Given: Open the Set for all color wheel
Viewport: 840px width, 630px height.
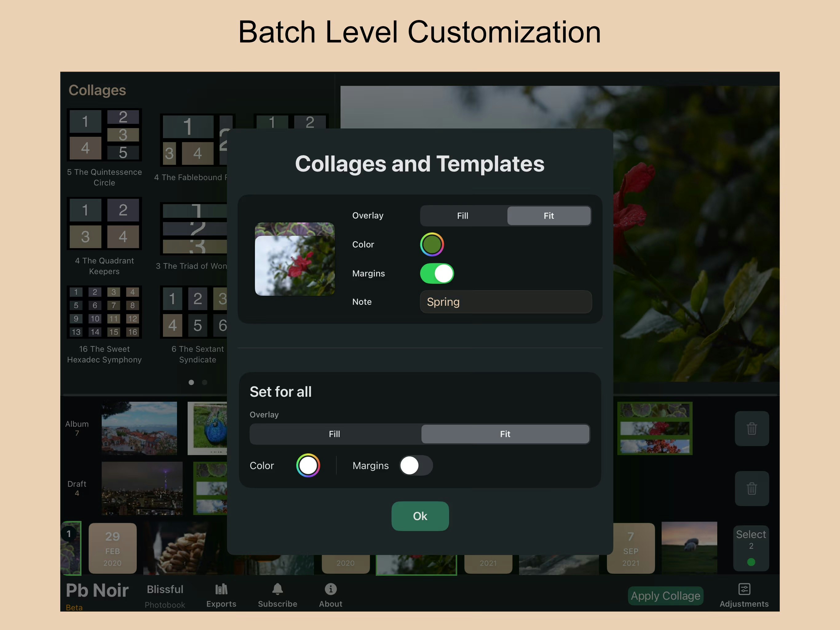Looking at the screenshot, I should click(308, 465).
